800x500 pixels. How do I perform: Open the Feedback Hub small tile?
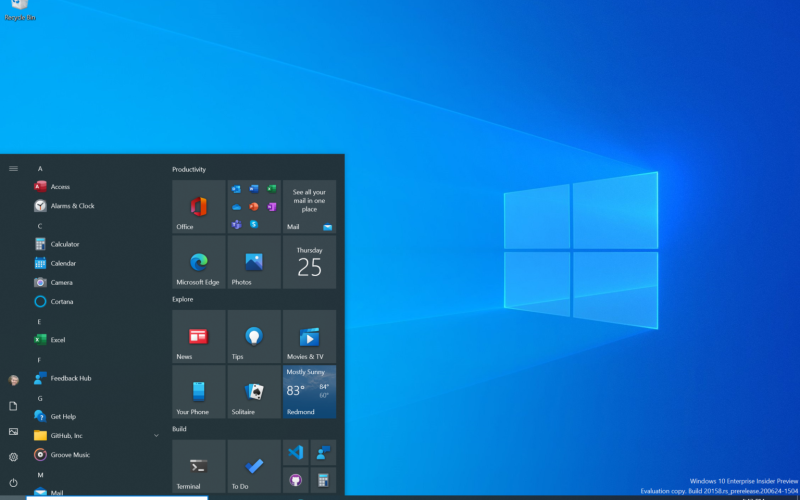click(x=323, y=453)
